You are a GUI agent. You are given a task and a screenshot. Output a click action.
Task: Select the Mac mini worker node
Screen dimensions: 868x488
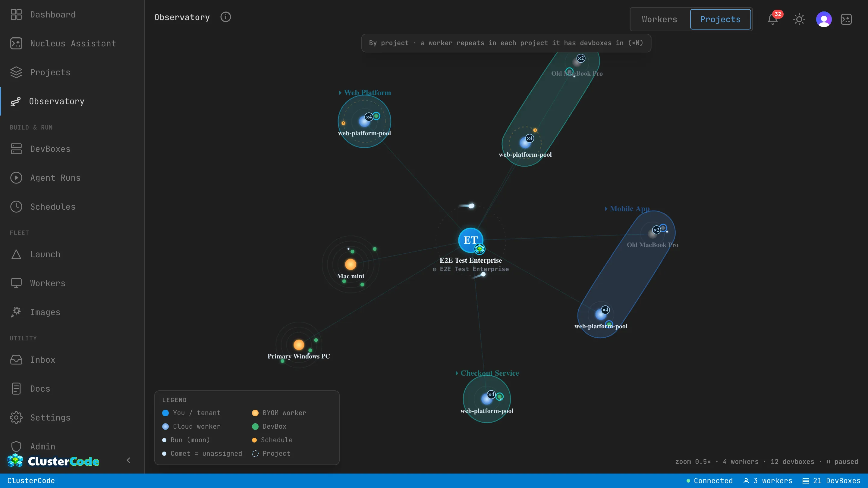pyautogui.click(x=351, y=264)
